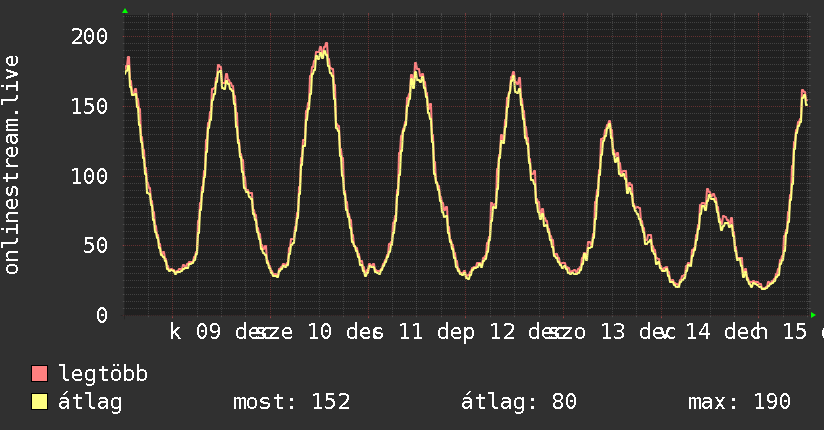
Task: Click the 'most: 152' current value
Action: click(x=291, y=402)
